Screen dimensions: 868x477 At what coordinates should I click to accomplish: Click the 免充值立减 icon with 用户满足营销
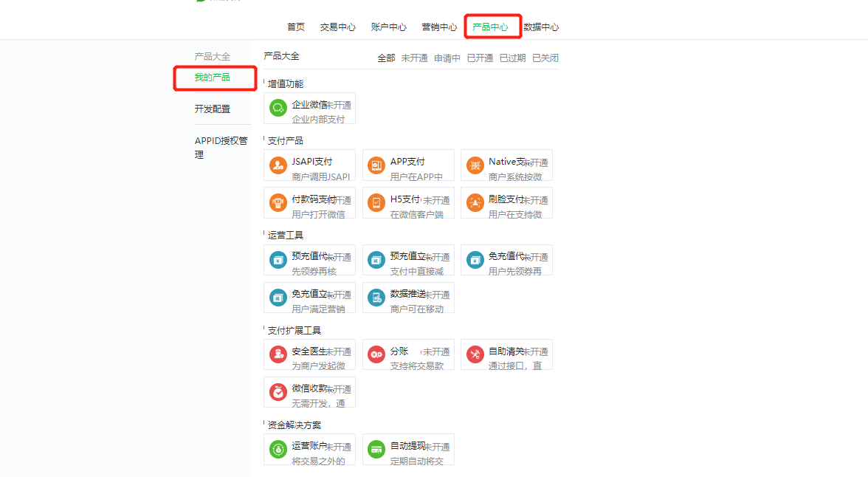[x=278, y=297]
